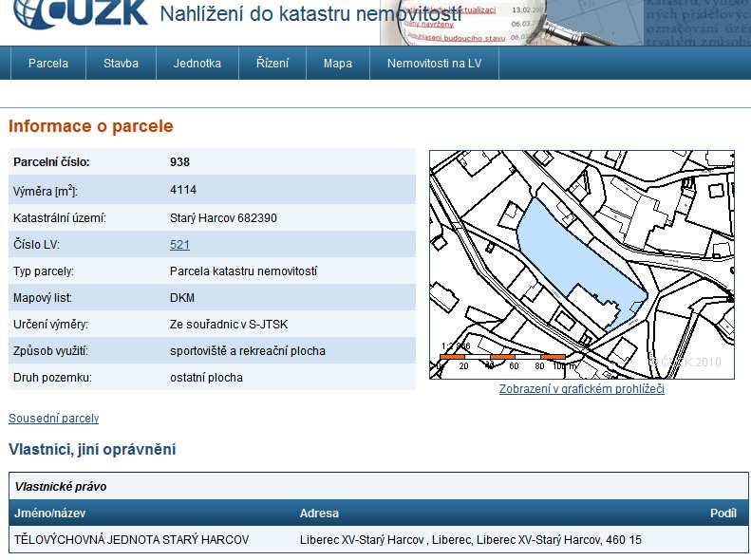Click the Adresa column header
The width and height of the screenshot is (751, 560).
[319, 513]
